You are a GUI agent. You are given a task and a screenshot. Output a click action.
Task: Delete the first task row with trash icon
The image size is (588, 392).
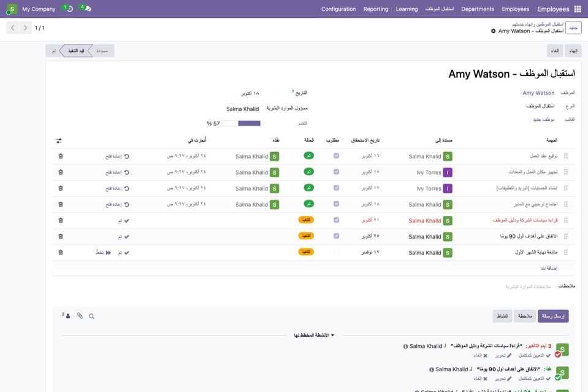(61, 156)
